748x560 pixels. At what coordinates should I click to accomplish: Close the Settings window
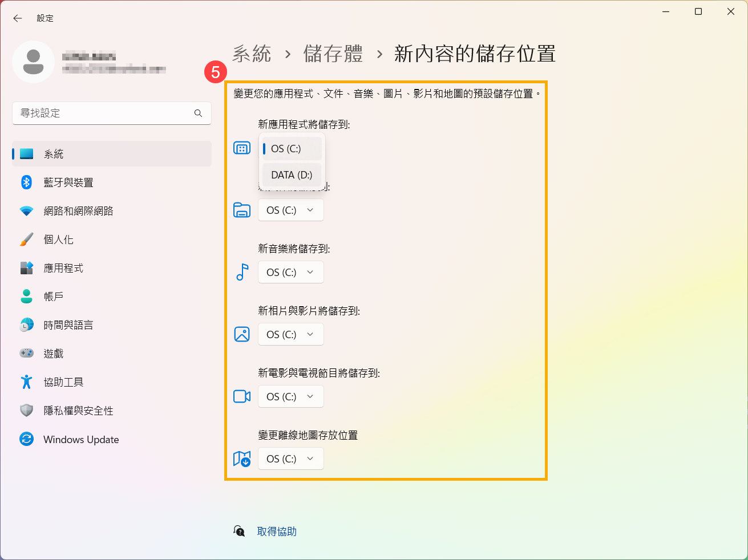tap(731, 11)
